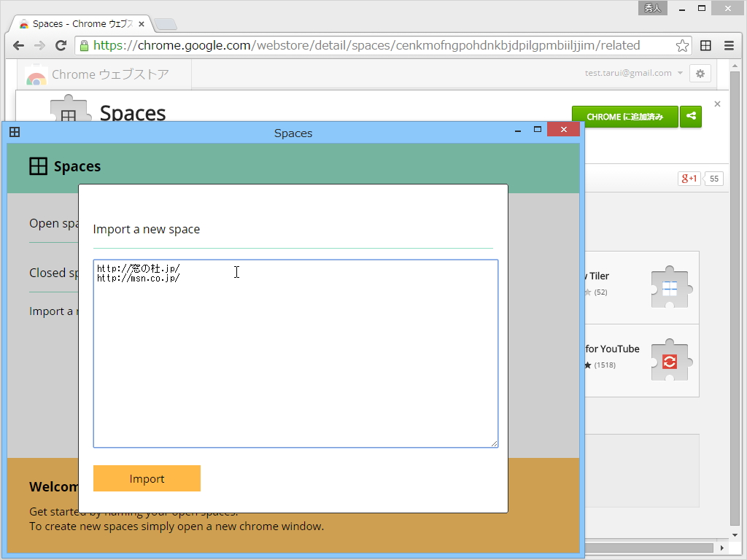Bookmark this page with the star icon
The width and height of the screenshot is (747, 560).
(682, 46)
